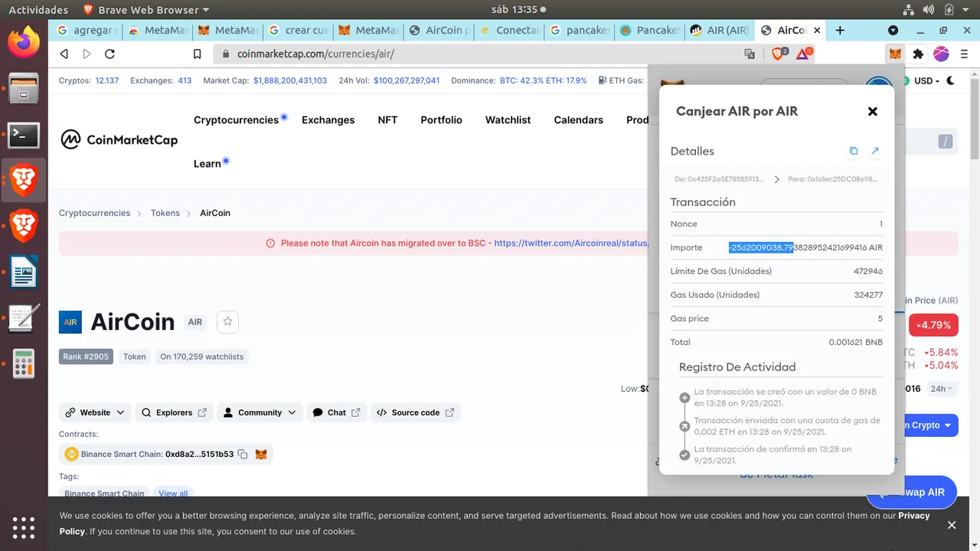Bookmark this page icon
Viewport: 980px width, 551px height.
pyautogui.click(x=198, y=54)
